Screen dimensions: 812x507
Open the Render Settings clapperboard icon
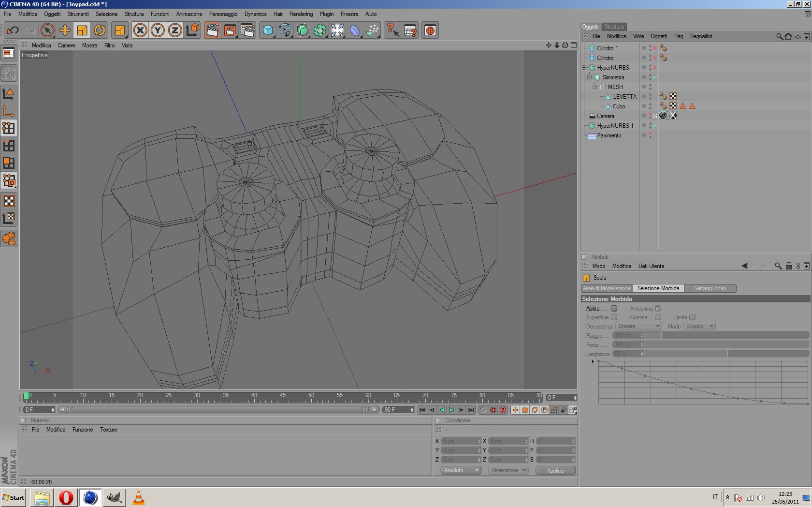(247, 30)
